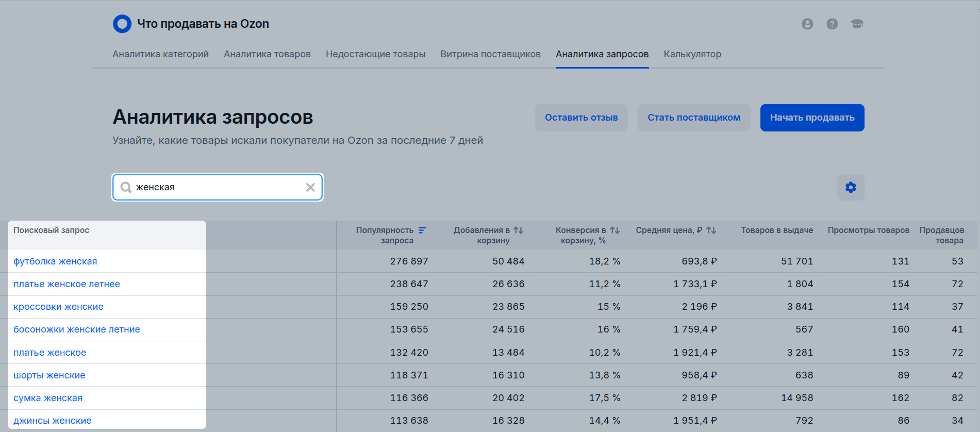The image size is (980, 432).
Task: Select average price 2 819 ₽
Action: pos(699,398)
